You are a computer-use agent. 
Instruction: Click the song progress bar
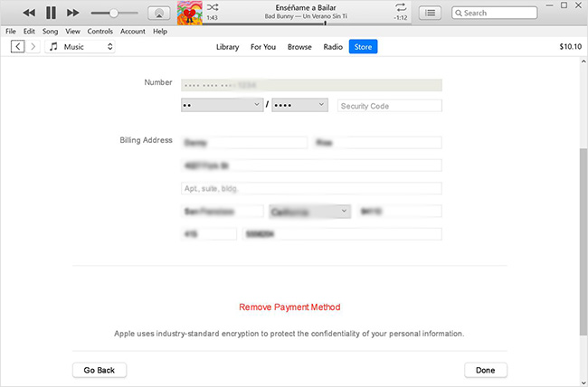[307, 24]
